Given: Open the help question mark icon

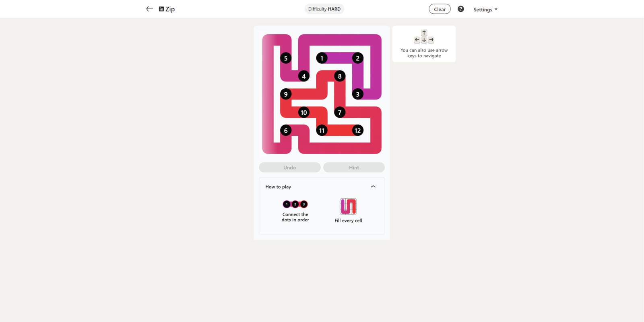Looking at the screenshot, I should pyautogui.click(x=461, y=9).
